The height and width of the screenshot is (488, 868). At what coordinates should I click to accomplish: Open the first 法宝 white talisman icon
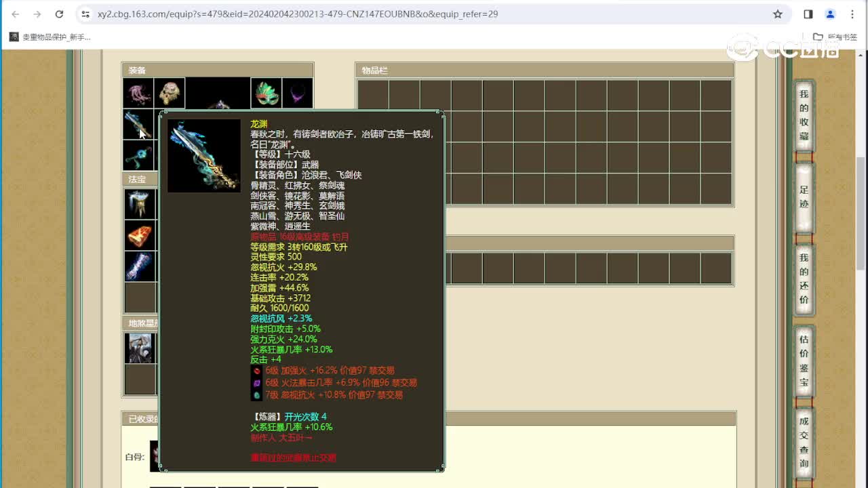(140, 204)
